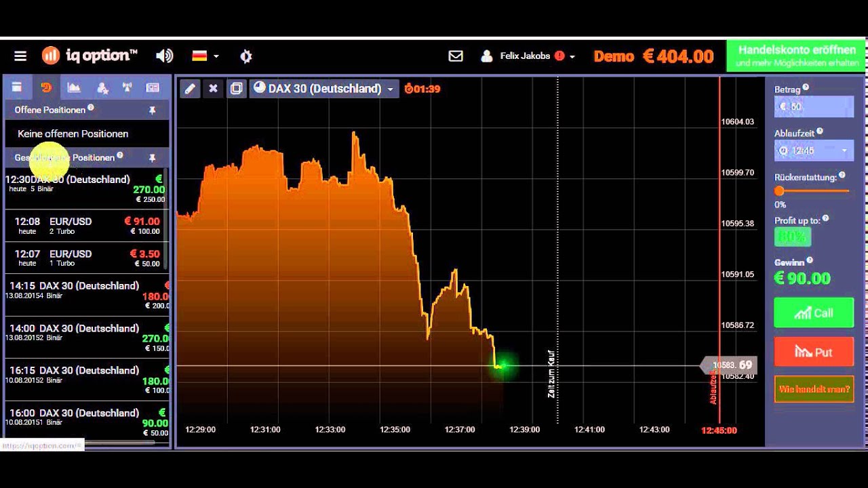Click the iq option logo
Image resolution: width=868 pixels, height=488 pixels.
coord(90,56)
